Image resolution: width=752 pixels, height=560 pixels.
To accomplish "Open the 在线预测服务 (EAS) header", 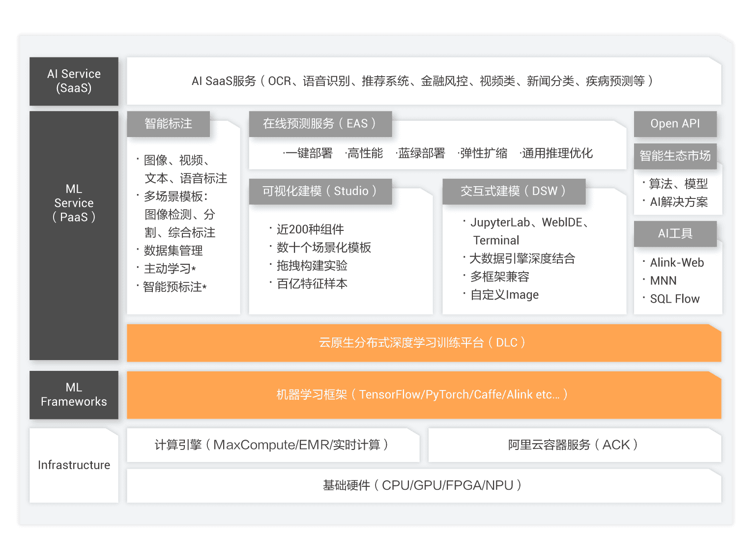I will click(320, 124).
